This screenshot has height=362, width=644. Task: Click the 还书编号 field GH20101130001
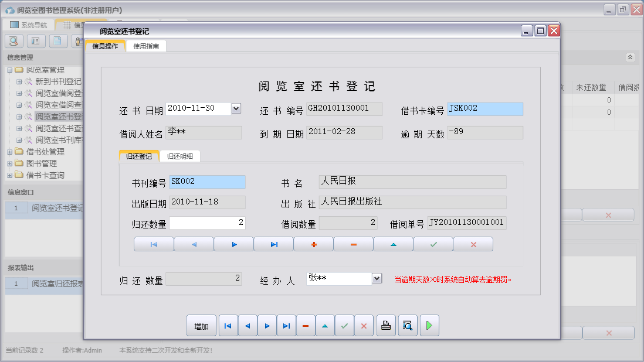coord(344,108)
